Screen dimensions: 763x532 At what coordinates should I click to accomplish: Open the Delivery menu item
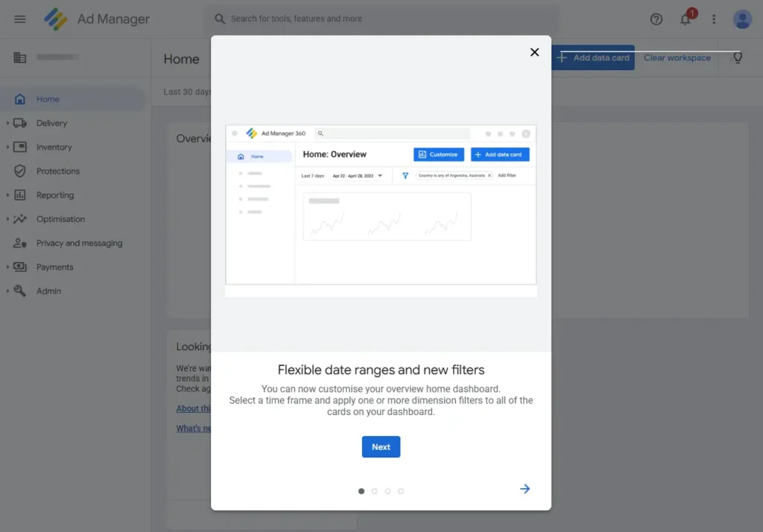tap(51, 123)
